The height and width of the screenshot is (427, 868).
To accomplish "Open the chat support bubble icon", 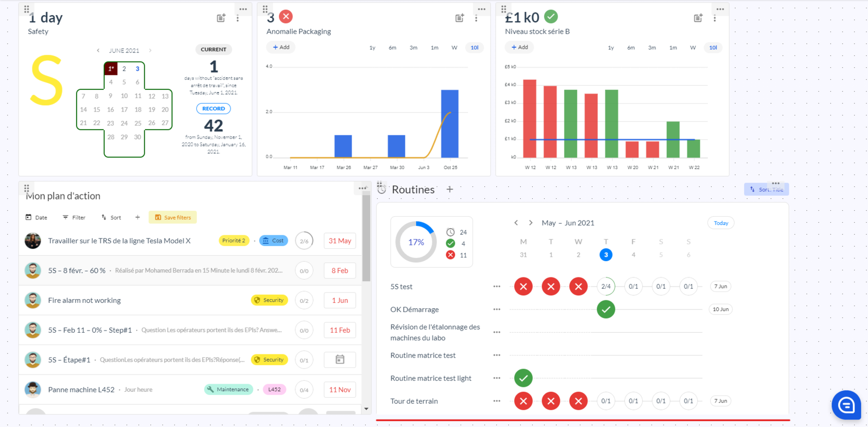I will tap(846, 405).
